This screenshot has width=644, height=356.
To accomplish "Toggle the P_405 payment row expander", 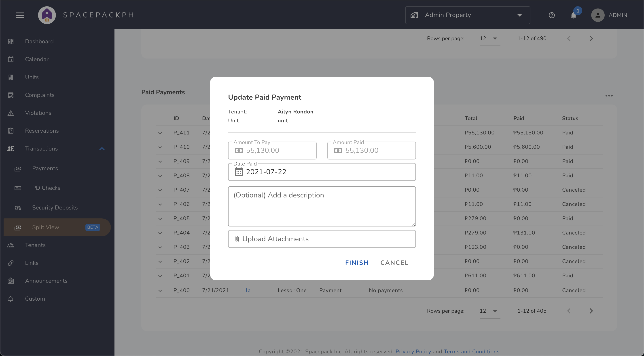I will (x=160, y=219).
